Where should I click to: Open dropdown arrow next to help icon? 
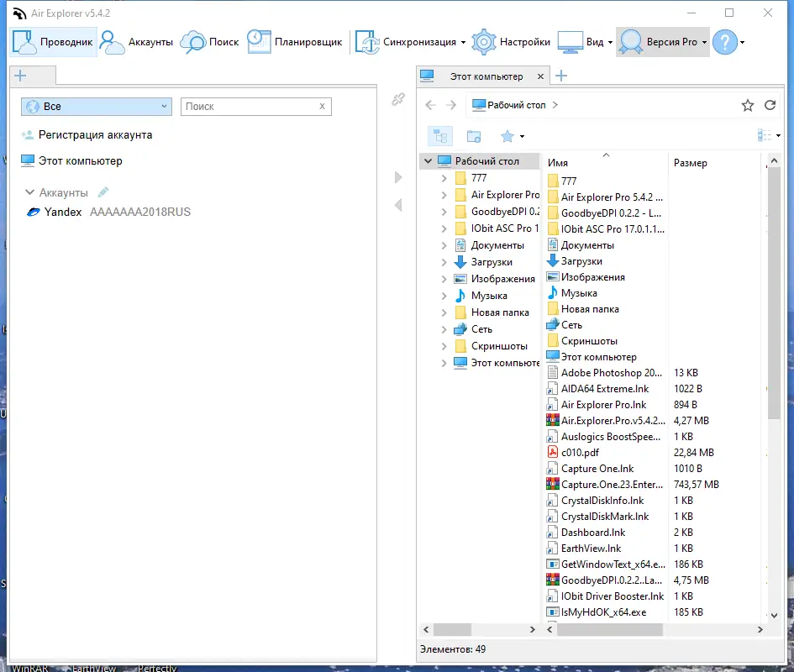pos(743,43)
